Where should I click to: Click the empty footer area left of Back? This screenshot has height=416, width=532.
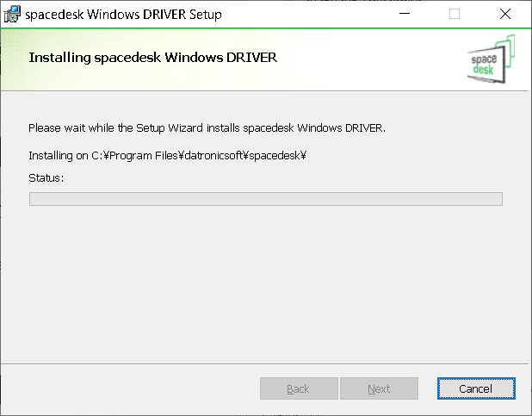(x=129, y=388)
